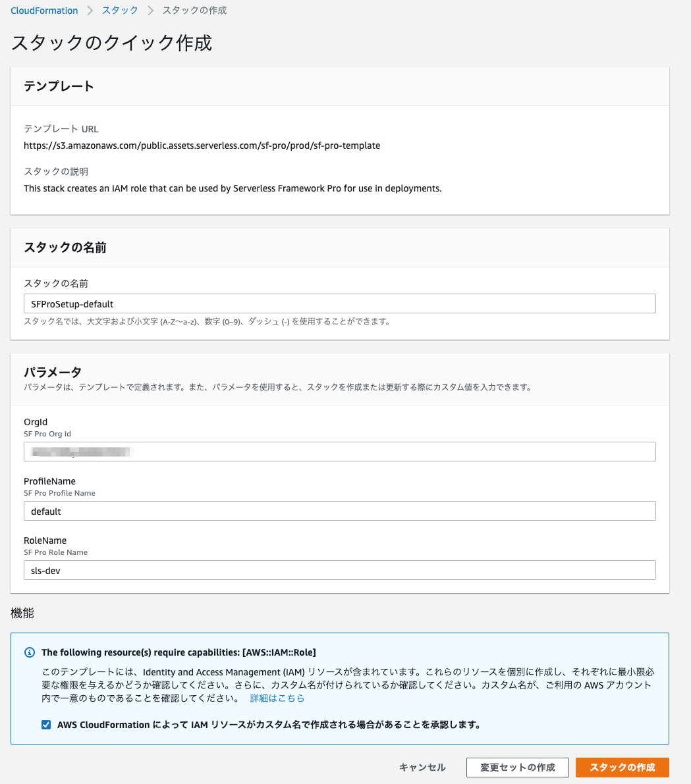Select the template URL text
Image resolution: width=691 pixels, height=784 pixels.
click(x=202, y=145)
